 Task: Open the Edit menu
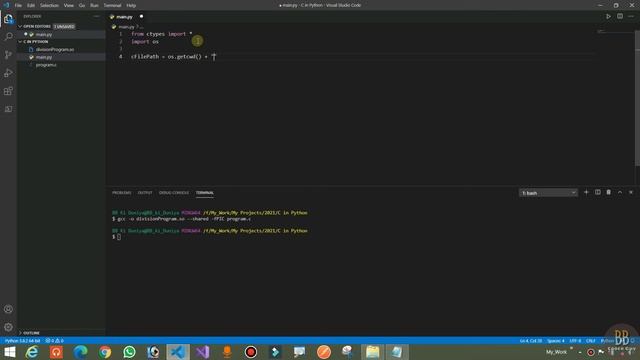[31, 5]
